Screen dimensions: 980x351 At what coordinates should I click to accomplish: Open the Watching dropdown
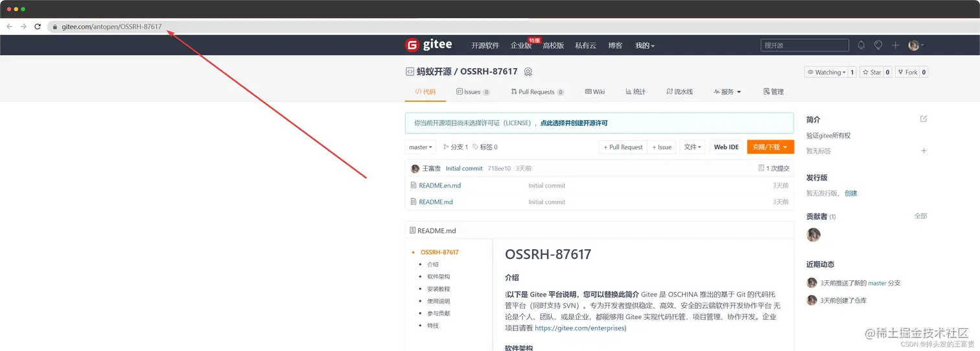coord(826,72)
